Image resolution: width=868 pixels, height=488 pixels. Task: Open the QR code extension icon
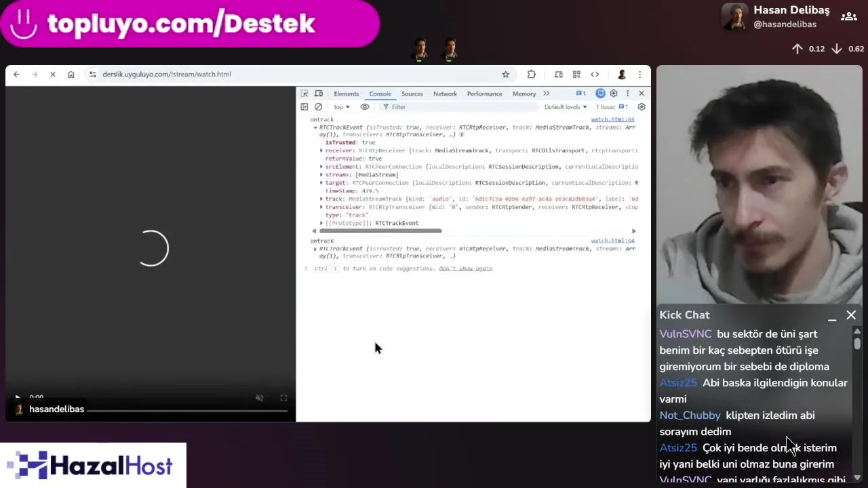coord(576,75)
